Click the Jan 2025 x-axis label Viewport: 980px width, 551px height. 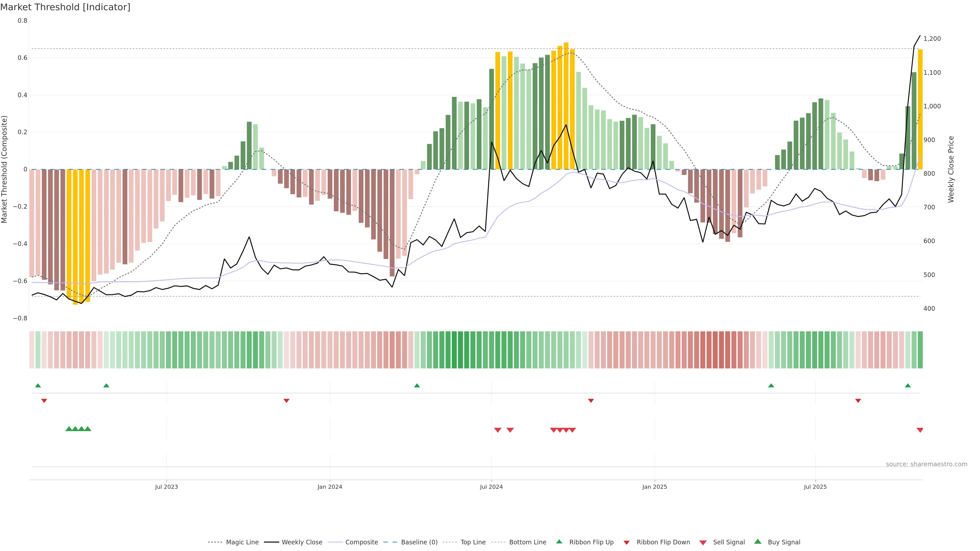(x=654, y=487)
